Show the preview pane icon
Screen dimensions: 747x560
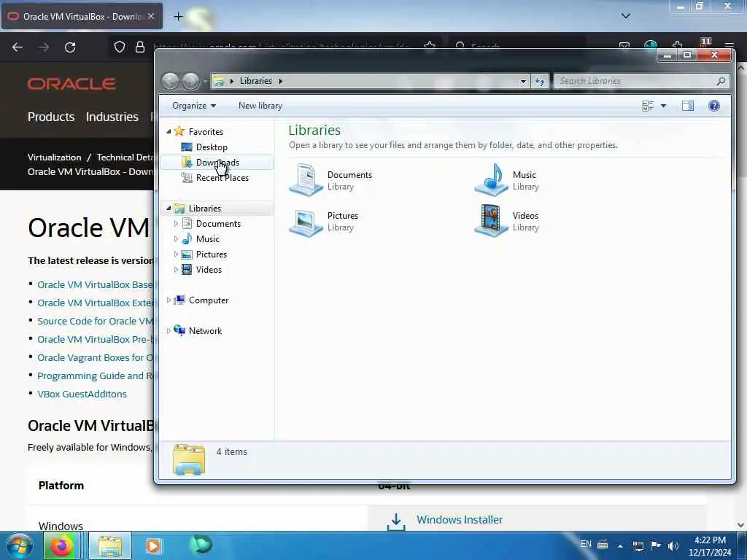click(x=687, y=106)
